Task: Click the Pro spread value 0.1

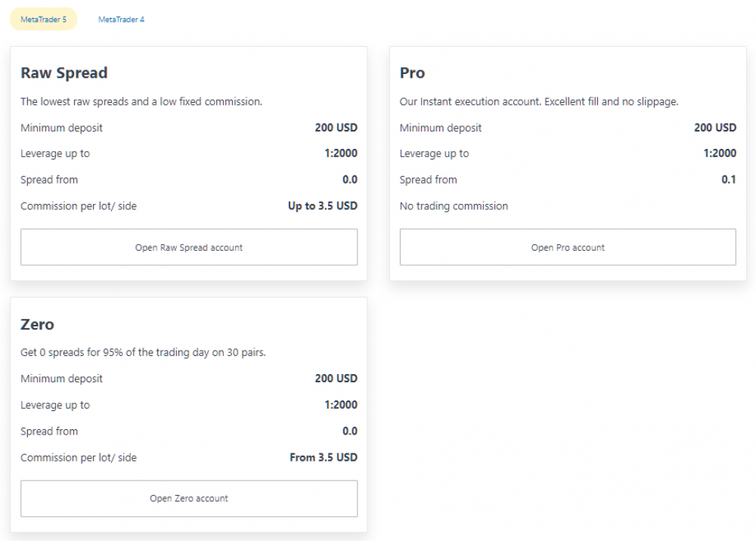Action: [x=729, y=180]
